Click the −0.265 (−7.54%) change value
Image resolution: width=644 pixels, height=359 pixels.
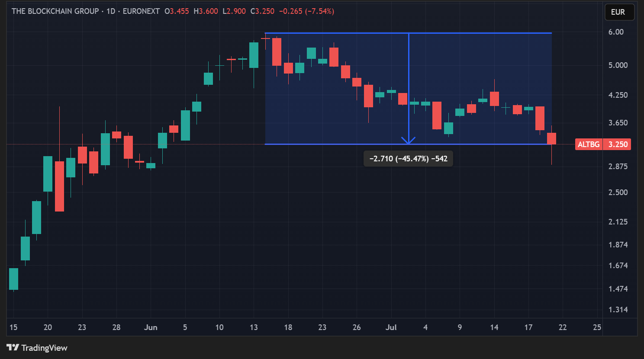click(306, 11)
